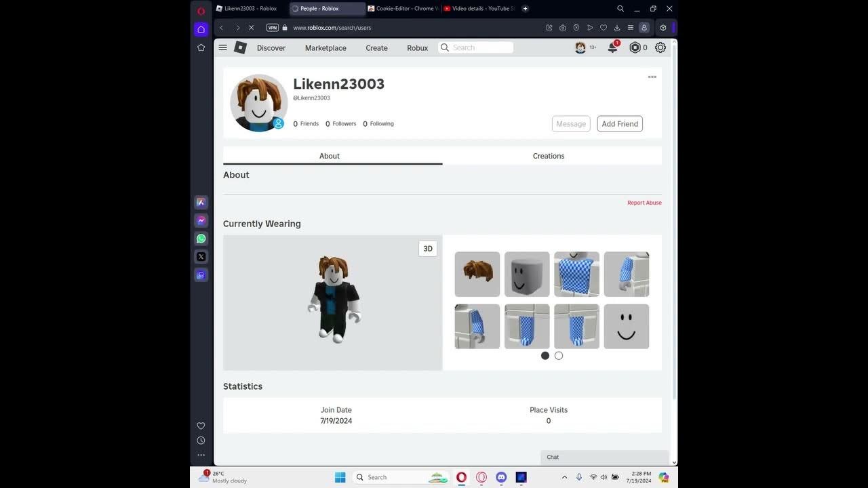Stop page loading with X button

pyautogui.click(x=251, y=28)
